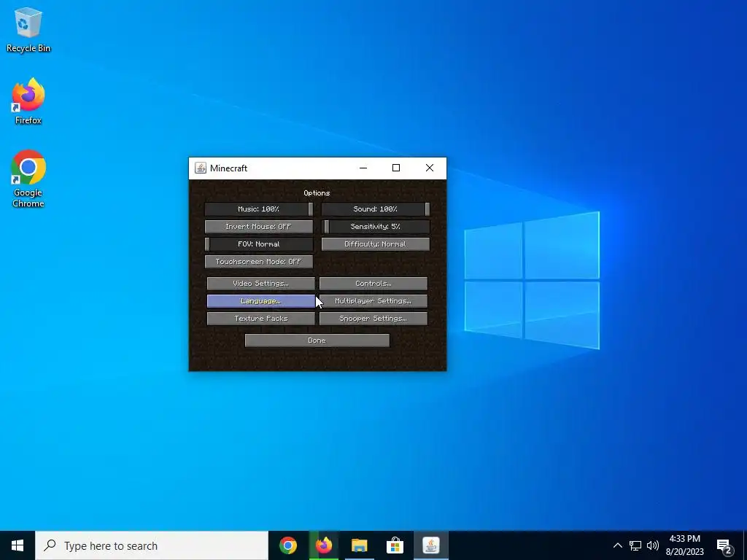
Task: Open network status tray icon
Action: click(635, 545)
